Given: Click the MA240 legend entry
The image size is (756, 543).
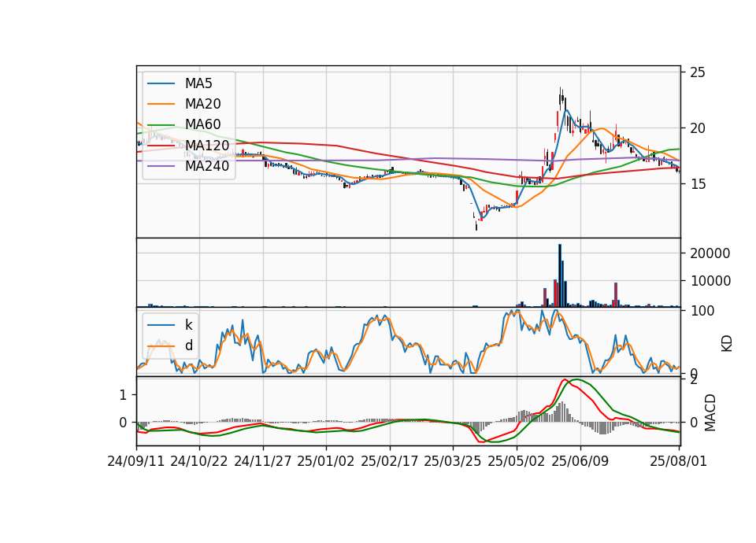Looking at the screenshot, I should [x=188, y=166].
